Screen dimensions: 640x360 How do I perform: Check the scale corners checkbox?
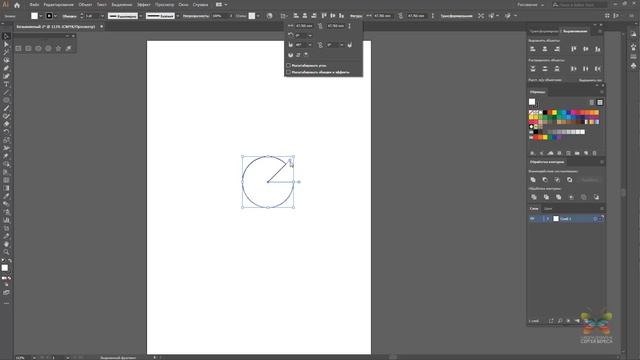(x=288, y=65)
